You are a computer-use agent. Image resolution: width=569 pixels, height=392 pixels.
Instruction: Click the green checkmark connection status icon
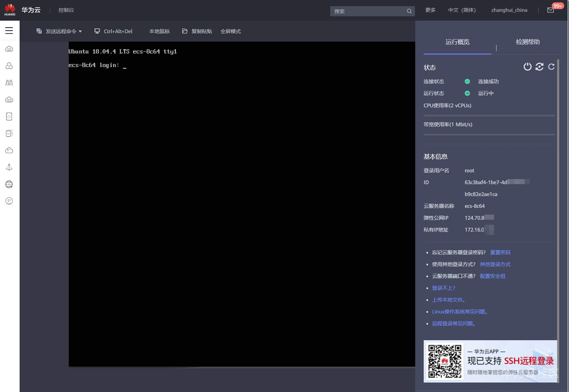[467, 81]
